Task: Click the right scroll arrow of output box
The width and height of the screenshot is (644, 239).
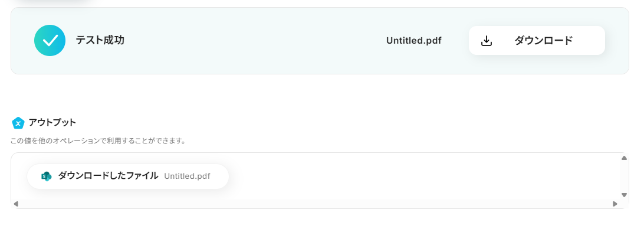Action: coord(615,204)
